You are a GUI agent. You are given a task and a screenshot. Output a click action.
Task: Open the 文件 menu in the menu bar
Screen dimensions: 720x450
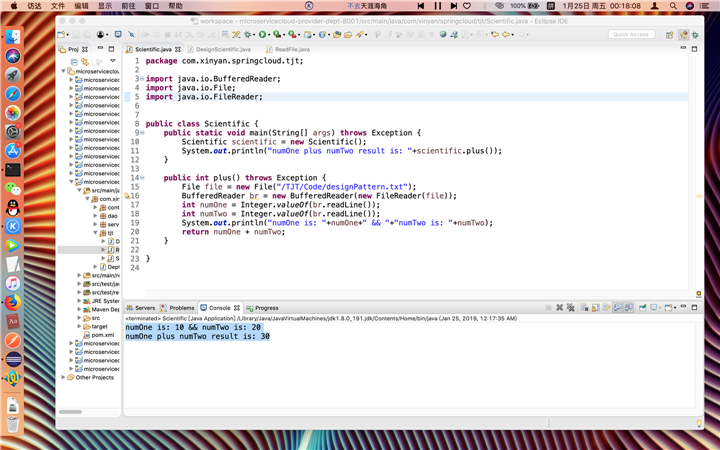click(x=57, y=6)
